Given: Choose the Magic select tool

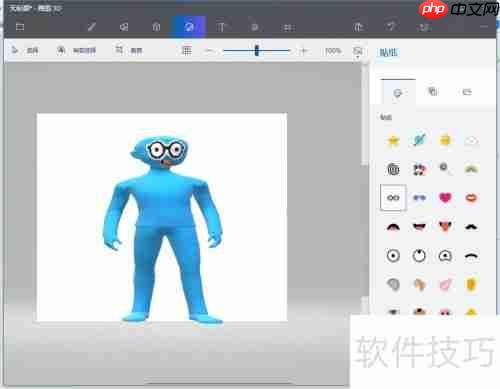Looking at the screenshot, I should pyautogui.click(x=76, y=50).
